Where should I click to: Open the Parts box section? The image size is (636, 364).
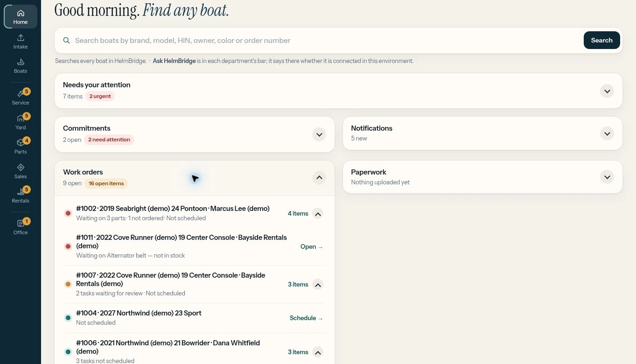21,147
